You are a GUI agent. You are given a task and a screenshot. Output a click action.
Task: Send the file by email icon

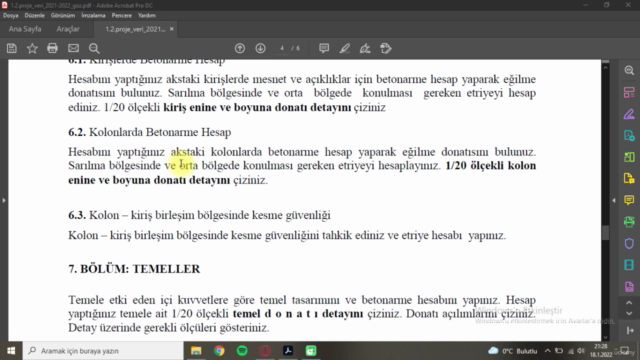point(73,48)
